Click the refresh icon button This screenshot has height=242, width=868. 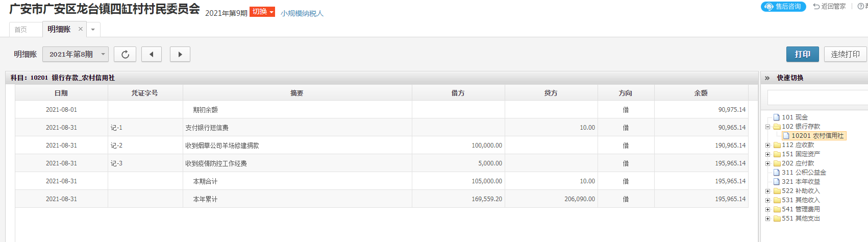(125, 54)
